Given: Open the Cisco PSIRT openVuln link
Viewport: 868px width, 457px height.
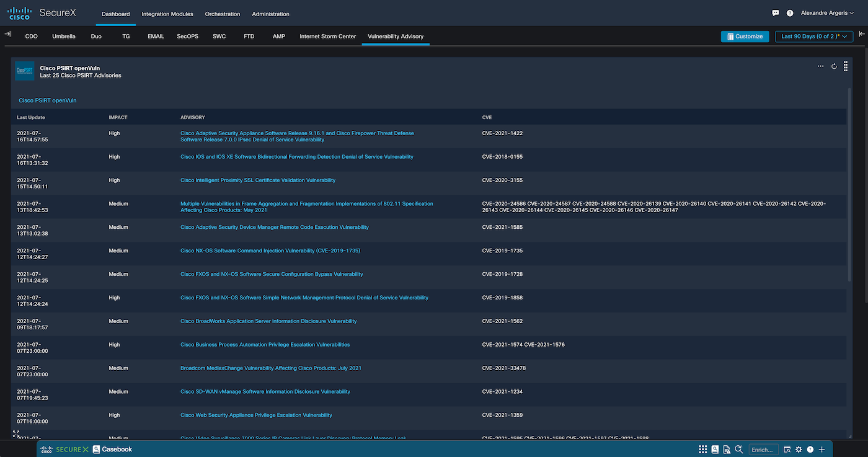Looking at the screenshot, I should pos(48,100).
